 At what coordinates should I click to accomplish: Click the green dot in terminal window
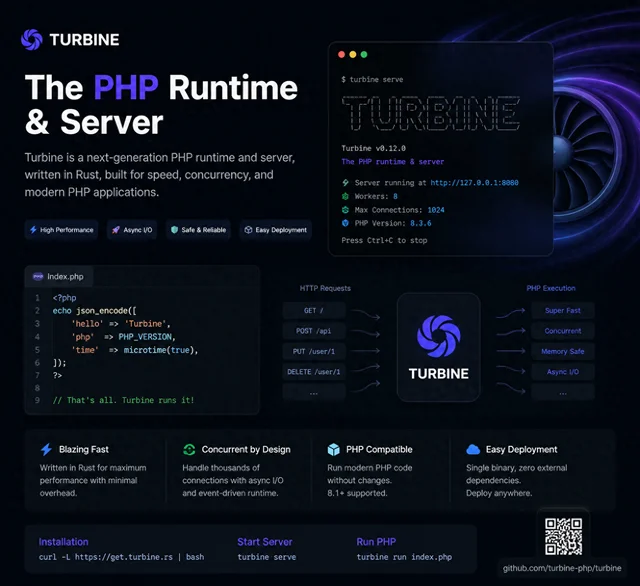(x=364, y=54)
